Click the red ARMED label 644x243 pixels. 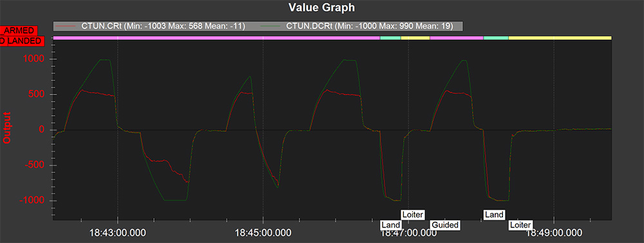[19, 31]
